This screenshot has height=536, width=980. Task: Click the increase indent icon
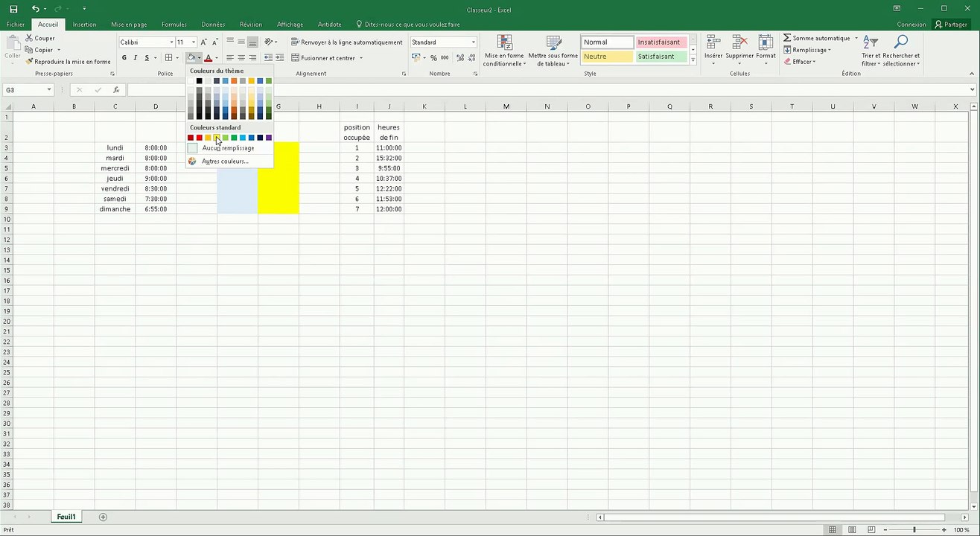[x=279, y=57]
